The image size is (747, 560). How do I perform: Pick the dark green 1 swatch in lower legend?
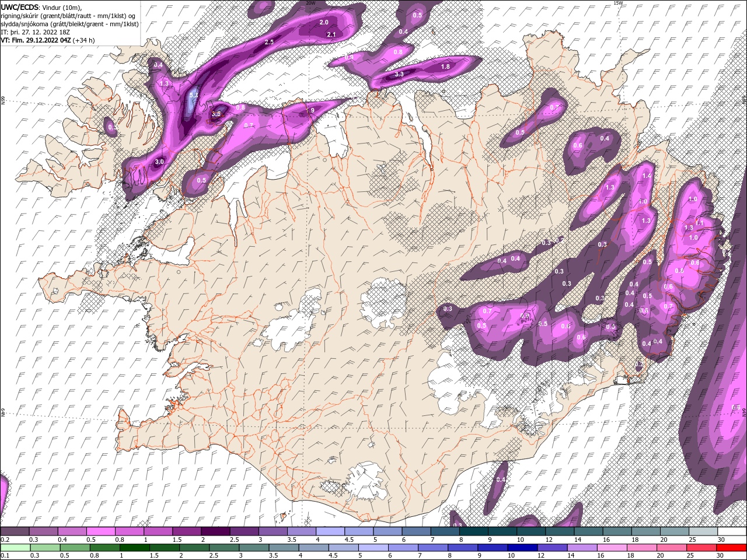[x=134, y=548]
